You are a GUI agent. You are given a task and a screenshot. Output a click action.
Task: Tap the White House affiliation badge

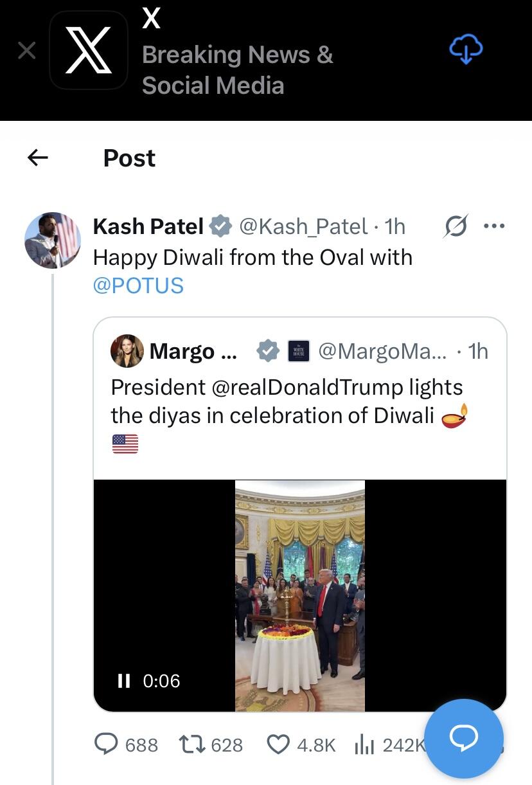(x=299, y=351)
